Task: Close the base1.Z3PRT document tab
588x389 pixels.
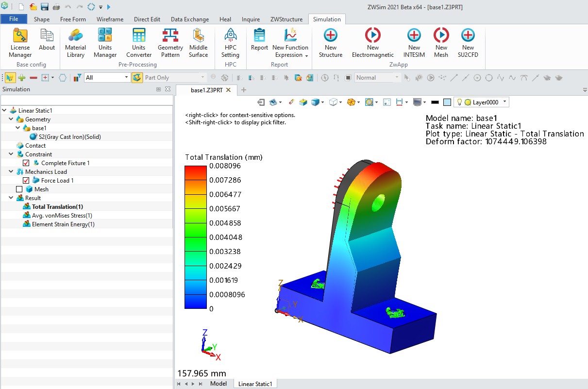Action: [228, 90]
